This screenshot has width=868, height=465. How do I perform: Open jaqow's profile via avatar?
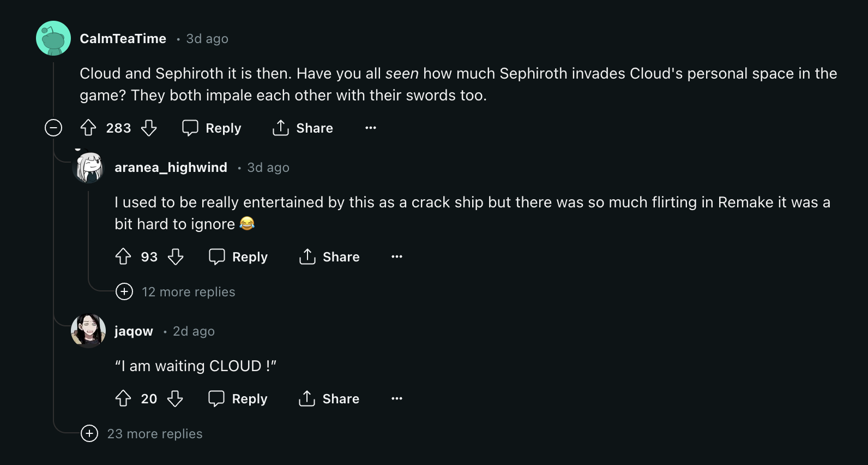[x=88, y=331]
